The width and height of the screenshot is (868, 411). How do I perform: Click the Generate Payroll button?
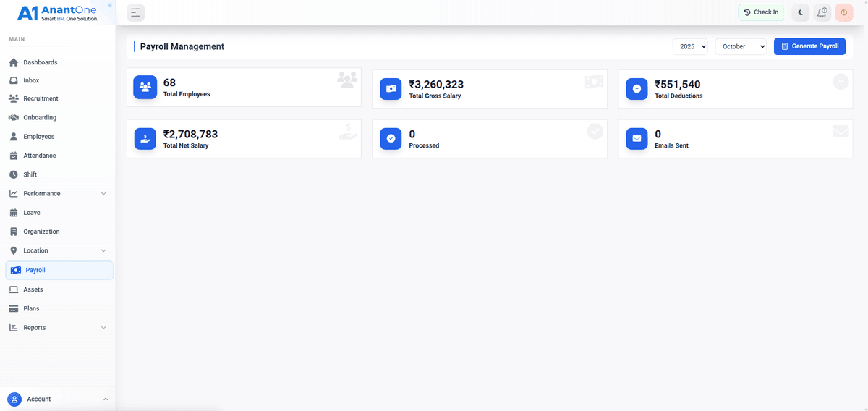(809, 46)
